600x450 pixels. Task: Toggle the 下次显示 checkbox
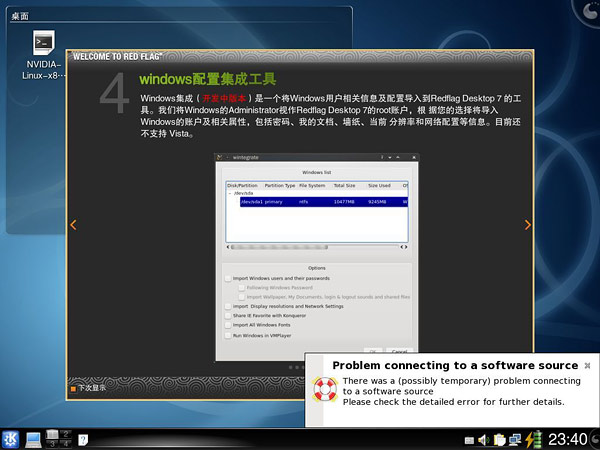coord(73,389)
